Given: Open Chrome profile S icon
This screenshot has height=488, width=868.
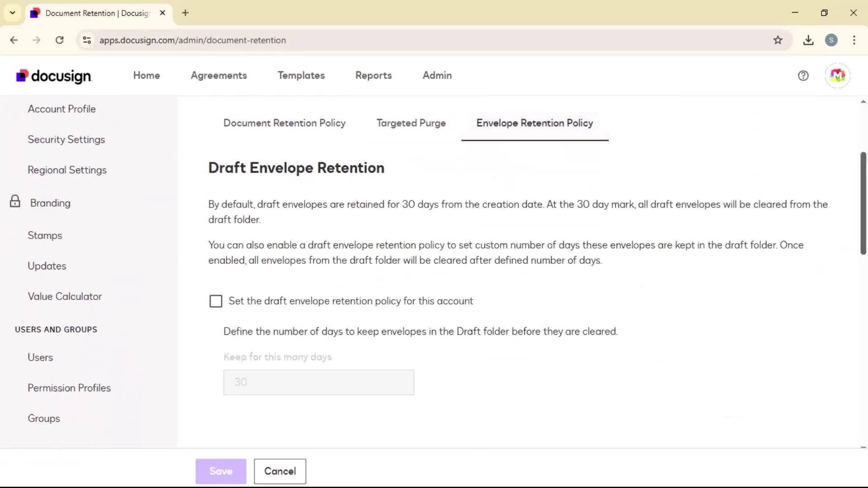Looking at the screenshot, I should pyautogui.click(x=831, y=40).
